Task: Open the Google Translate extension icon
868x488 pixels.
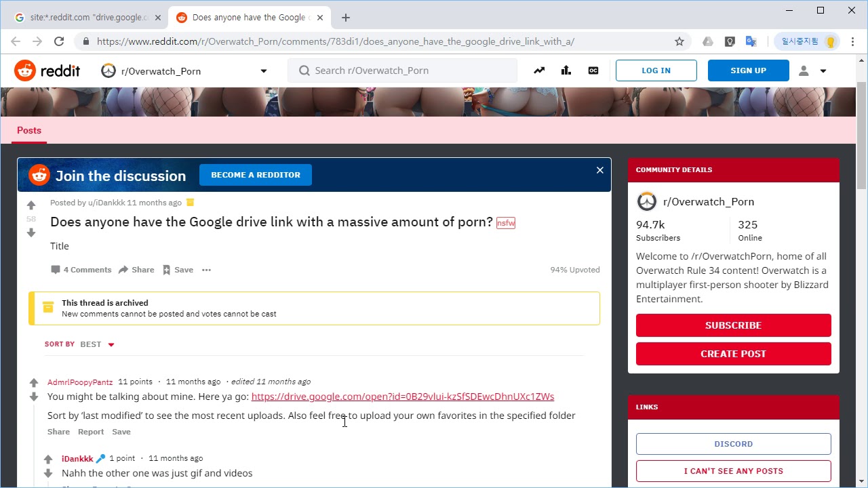Action: pyautogui.click(x=751, y=41)
